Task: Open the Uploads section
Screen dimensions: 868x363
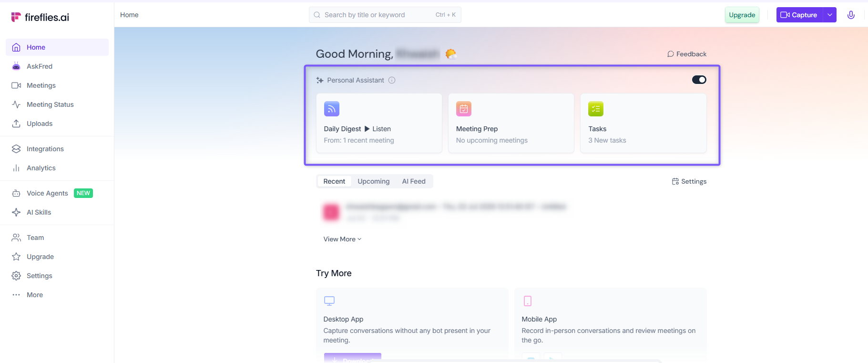Action: click(x=57, y=124)
